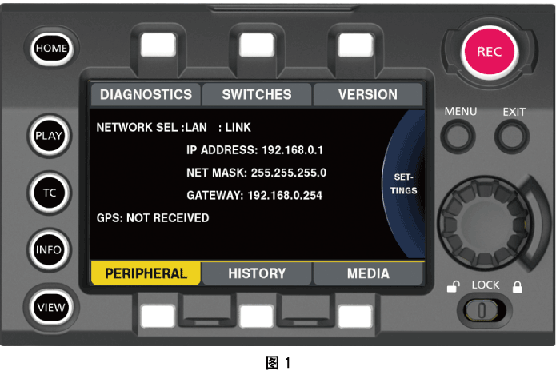The image size is (556, 372).
Task: Open the MEDIA tab
Action: pyautogui.click(x=368, y=273)
